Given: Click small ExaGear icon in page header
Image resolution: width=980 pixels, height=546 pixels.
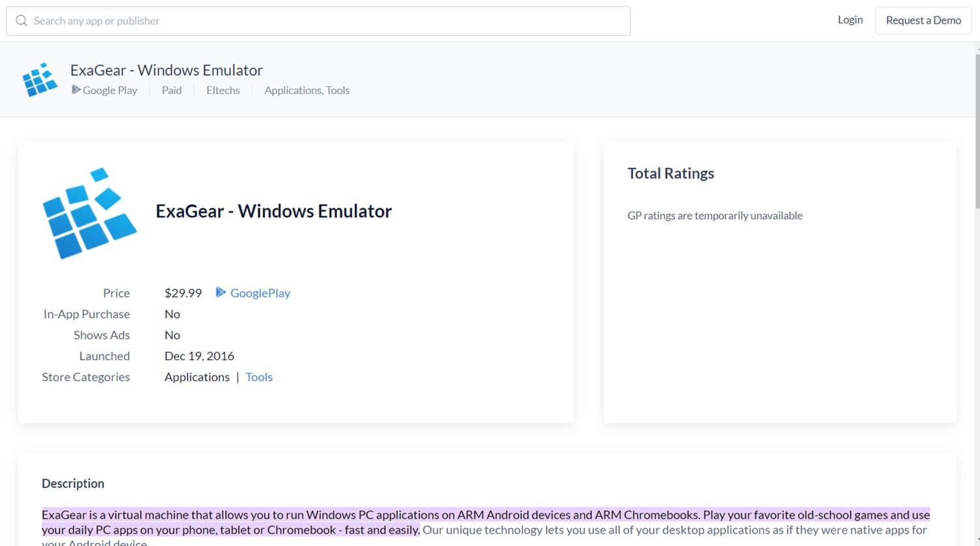Looking at the screenshot, I should (x=40, y=80).
